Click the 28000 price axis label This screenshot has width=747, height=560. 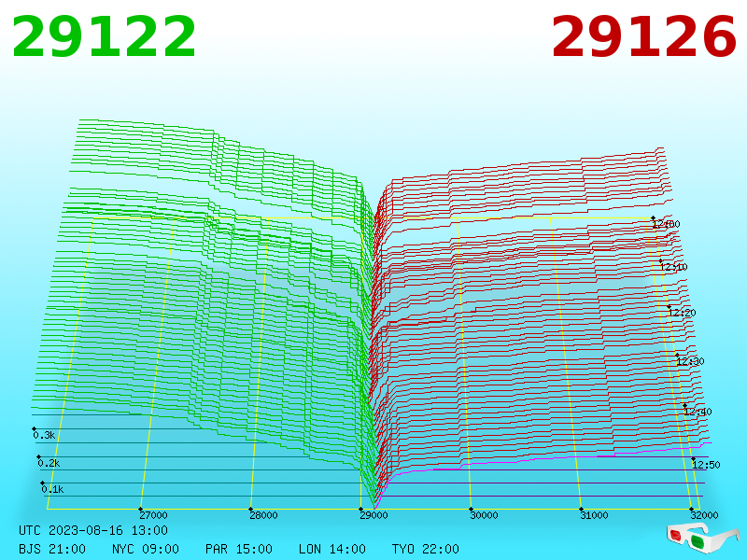263,515
